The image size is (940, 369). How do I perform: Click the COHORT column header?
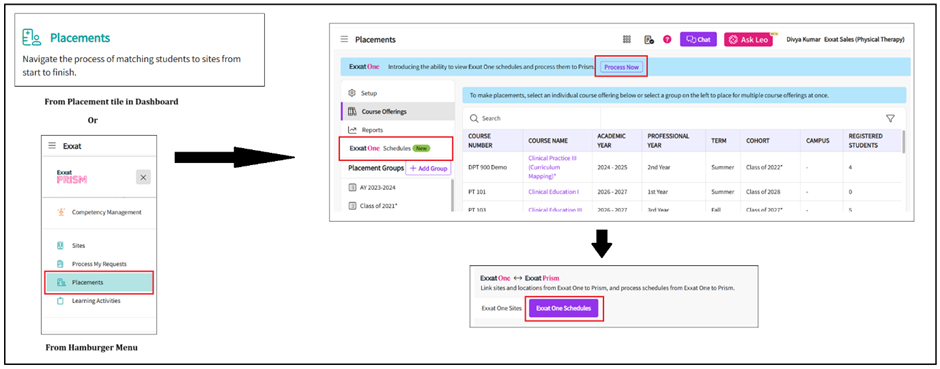click(758, 141)
